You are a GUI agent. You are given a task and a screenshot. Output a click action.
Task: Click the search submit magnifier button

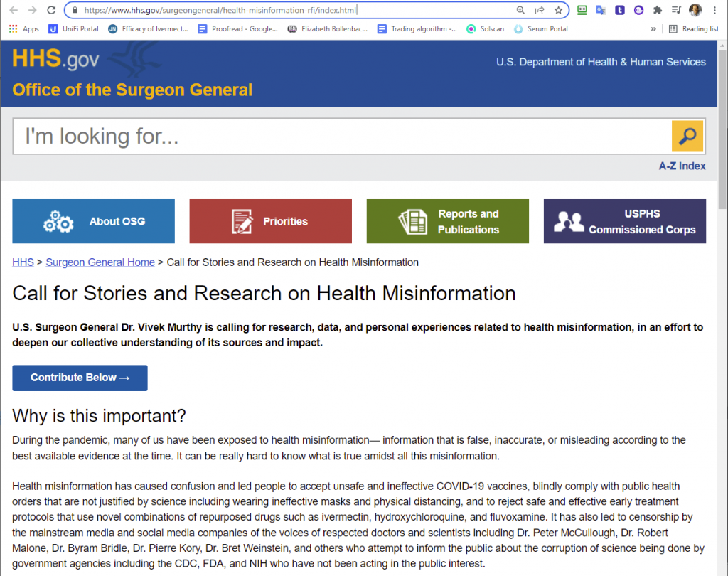click(x=687, y=136)
